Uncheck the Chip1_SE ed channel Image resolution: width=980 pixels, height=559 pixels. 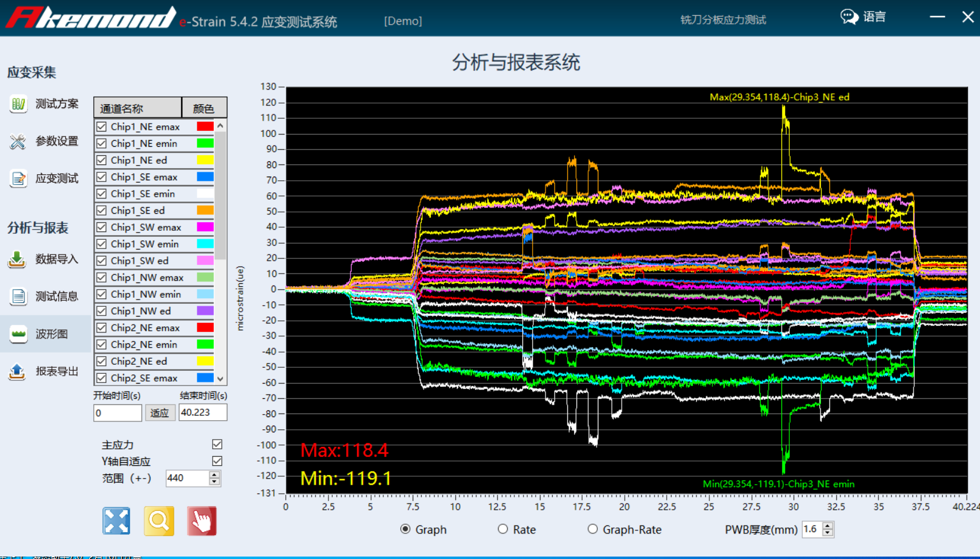(102, 211)
